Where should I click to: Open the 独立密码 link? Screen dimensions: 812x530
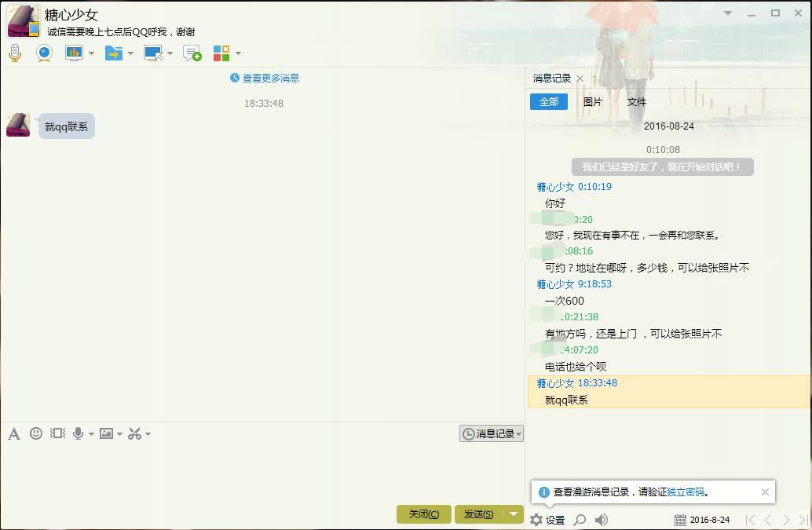[686, 492]
